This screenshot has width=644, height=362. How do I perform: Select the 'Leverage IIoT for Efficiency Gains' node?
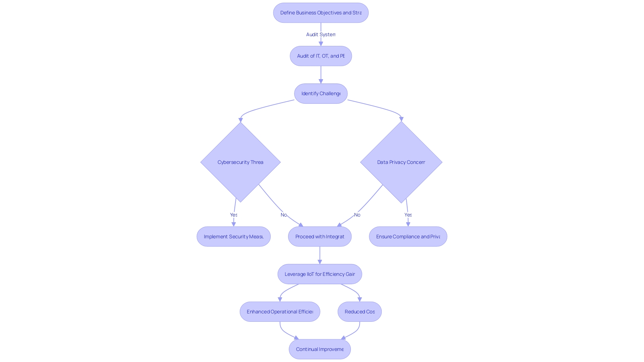coord(319,274)
